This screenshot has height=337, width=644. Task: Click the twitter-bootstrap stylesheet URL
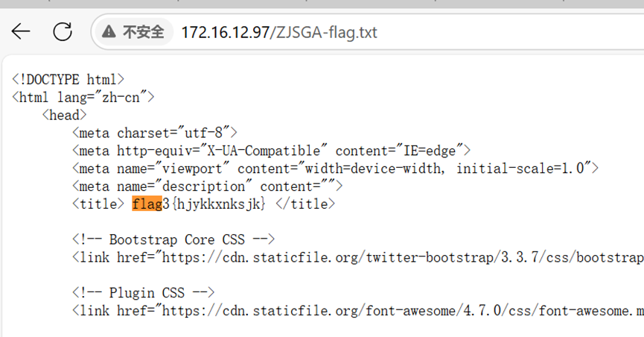[x=403, y=257]
